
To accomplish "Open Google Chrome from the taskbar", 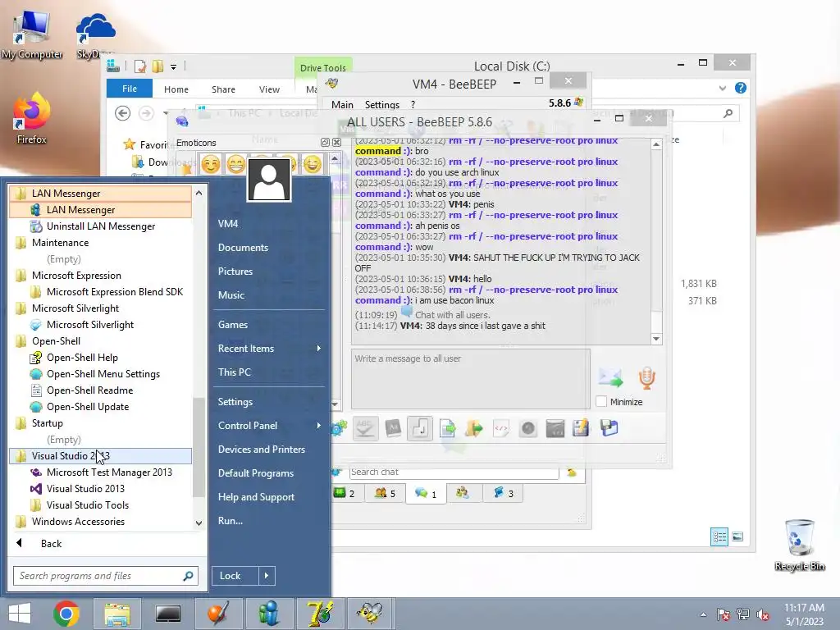I will click(x=66, y=614).
